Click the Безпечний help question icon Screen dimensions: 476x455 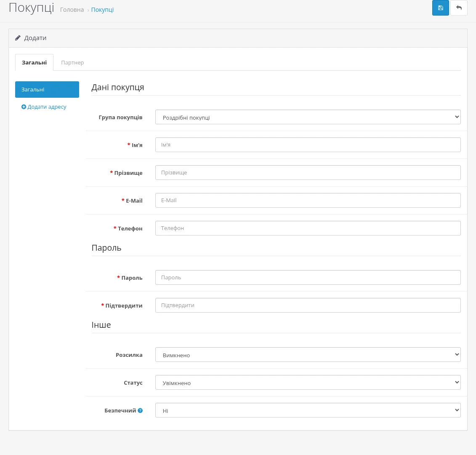(140, 410)
